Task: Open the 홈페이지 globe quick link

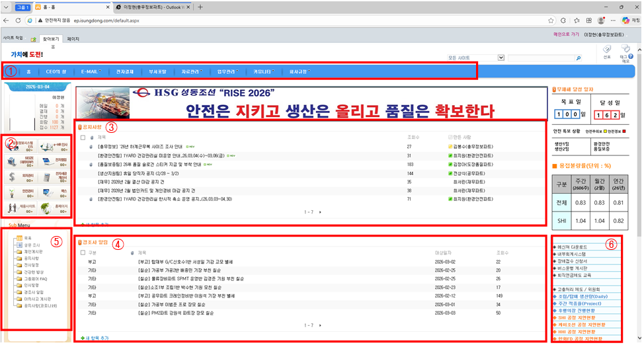Action: 54,208
